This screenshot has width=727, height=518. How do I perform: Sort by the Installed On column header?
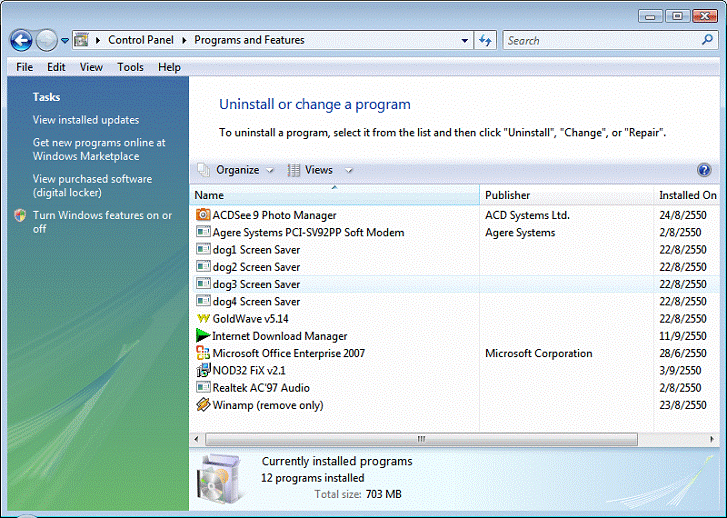(688, 195)
